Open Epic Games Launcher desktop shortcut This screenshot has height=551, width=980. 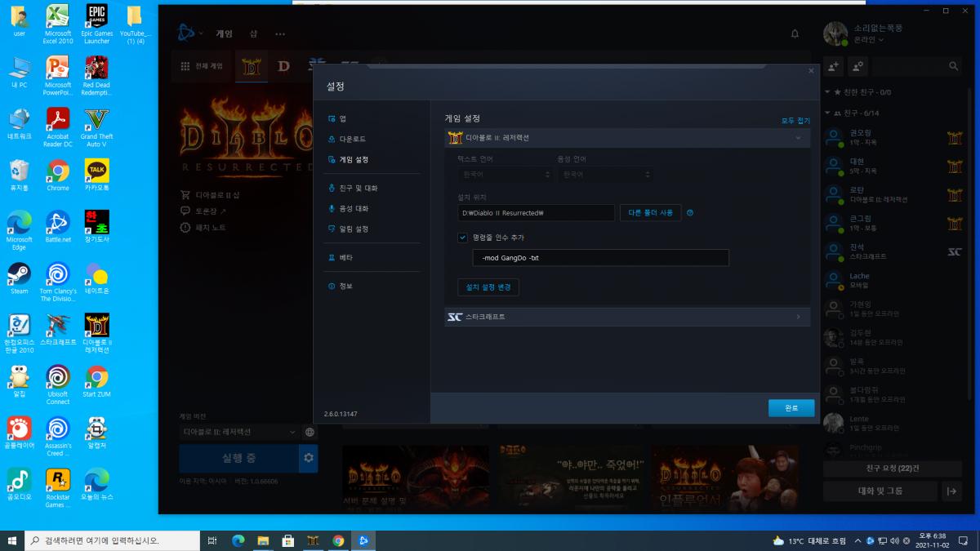97,24
